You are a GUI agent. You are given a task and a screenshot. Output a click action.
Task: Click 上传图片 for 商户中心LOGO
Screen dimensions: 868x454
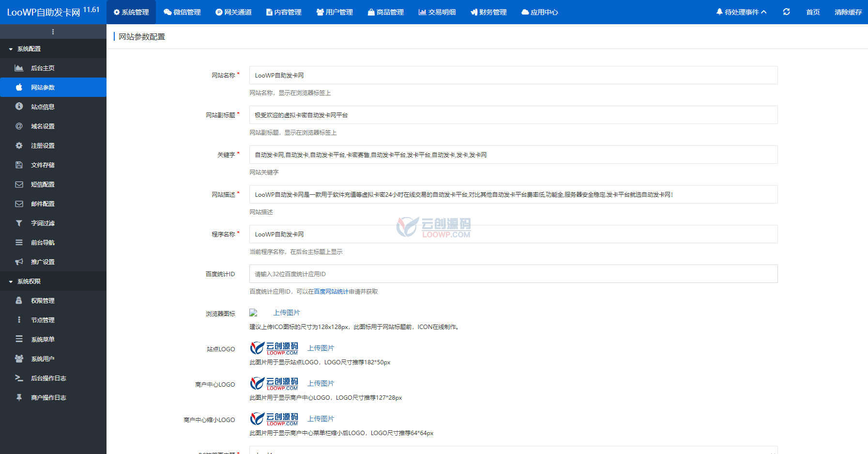click(x=321, y=383)
